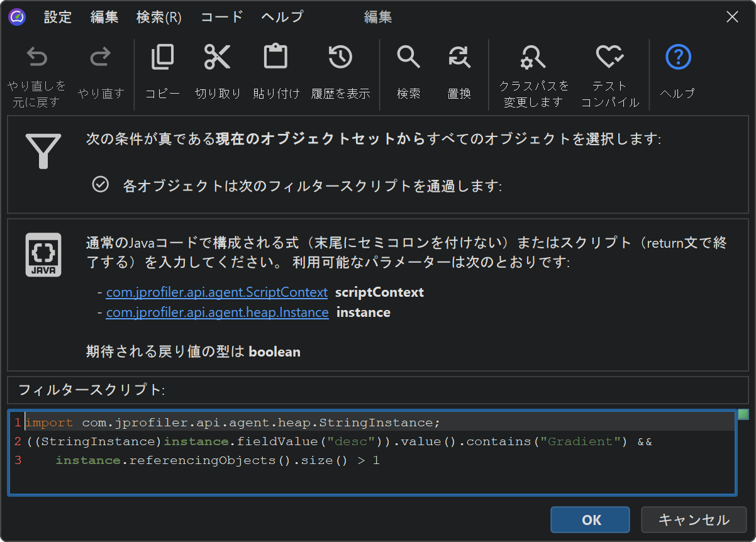
Task: Click the undo (やり直しを元に戻す) icon
Action: 36,58
